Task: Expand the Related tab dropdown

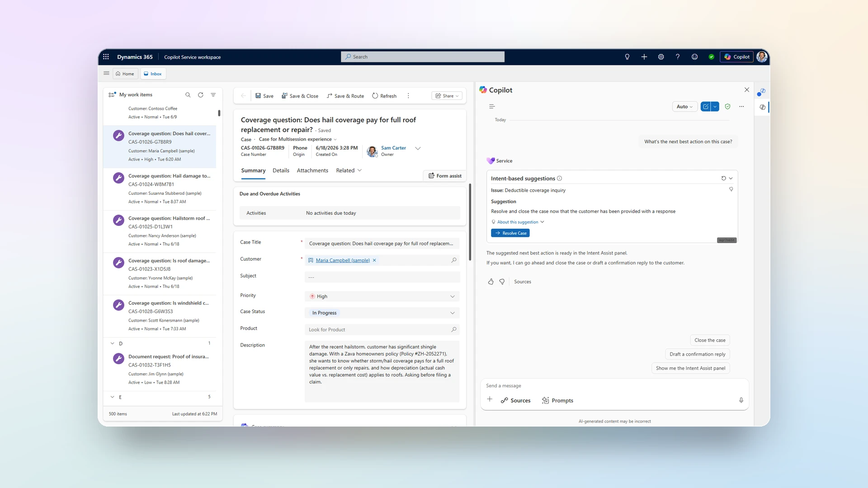Action: click(x=349, y=170)
